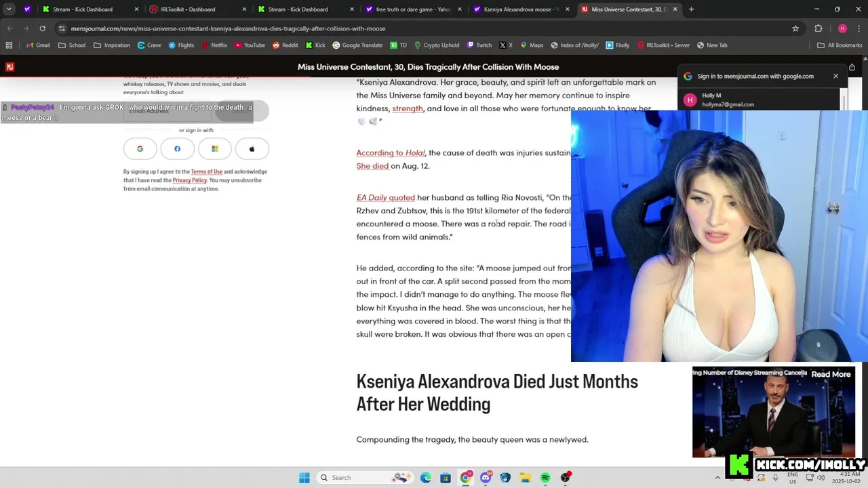Open File Explorer from the taskbar
Image resolution: width=868 pixels, height=488 pixels.
tap(526, 478)
